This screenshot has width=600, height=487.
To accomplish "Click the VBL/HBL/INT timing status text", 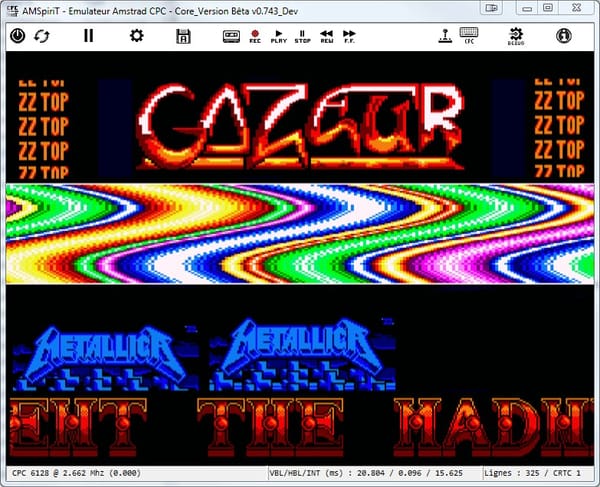I will coord(366,473).
